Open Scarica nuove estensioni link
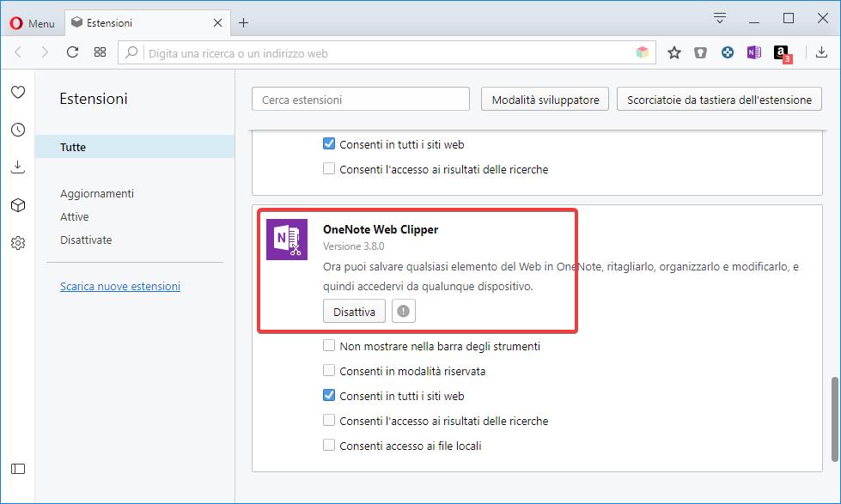Viewport: 841px width, 504px height. 120,286
